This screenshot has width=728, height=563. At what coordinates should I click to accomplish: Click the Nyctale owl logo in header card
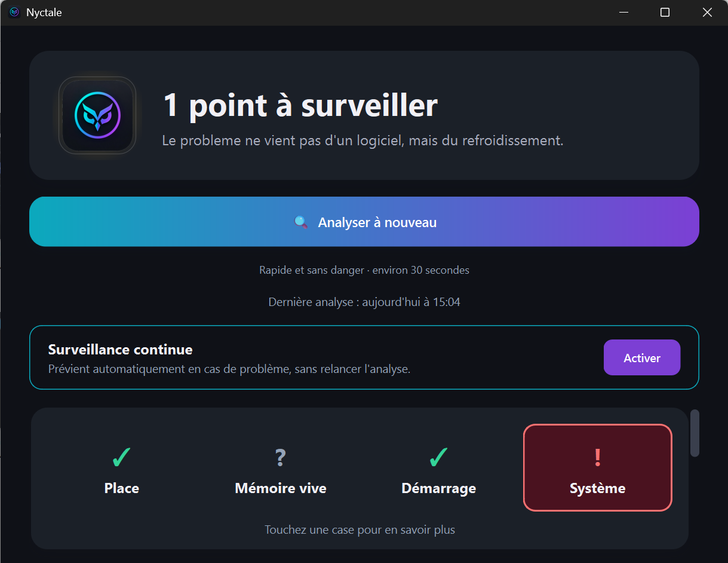97,115
